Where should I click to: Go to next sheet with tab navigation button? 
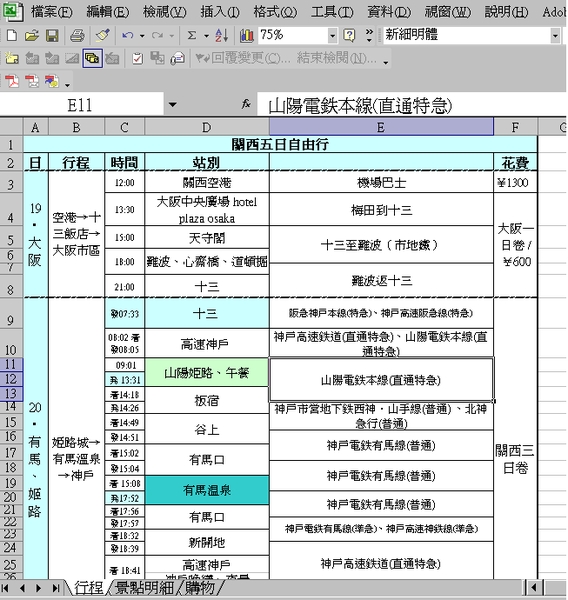pyautogui.click(x=38, y=587)
